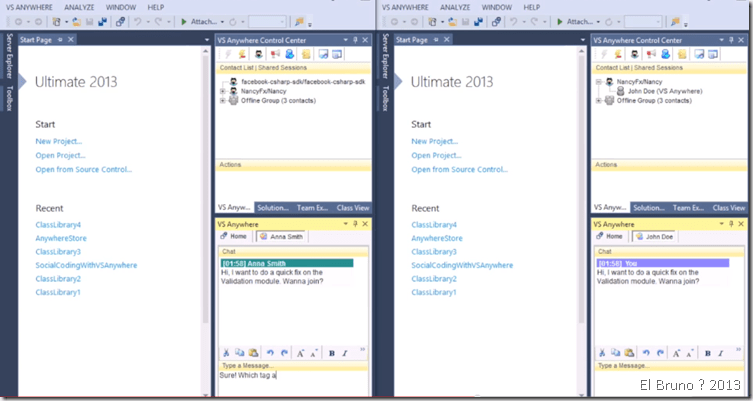Open AnywhereStore recent project in right window
The height and width of the screenshot is (401, 753).
tap(437, 239)
